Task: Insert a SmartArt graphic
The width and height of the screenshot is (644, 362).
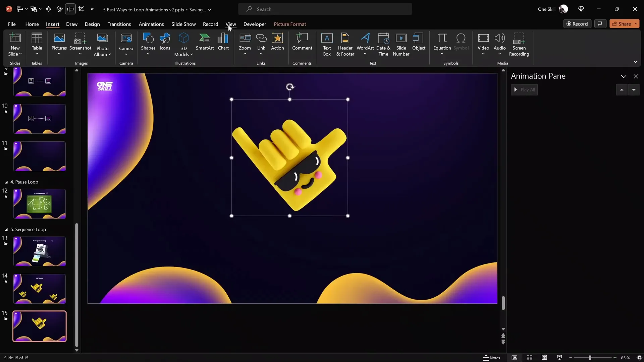Action: (205, 42)
